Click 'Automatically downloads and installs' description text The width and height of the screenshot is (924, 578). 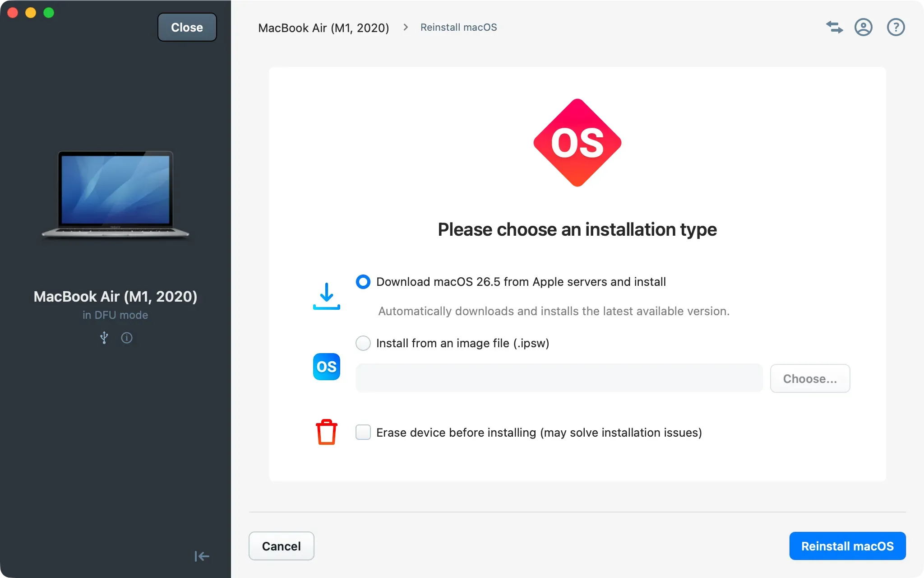[x=554, y=311]
